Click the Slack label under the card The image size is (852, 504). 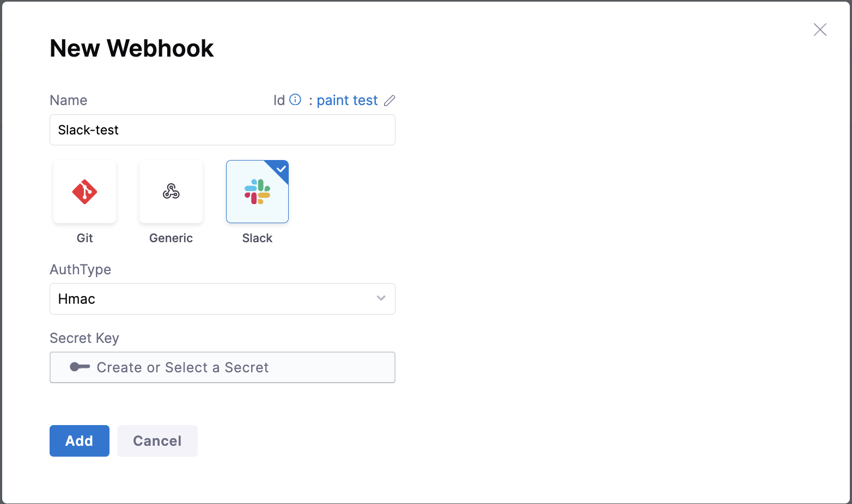[257, 238]
